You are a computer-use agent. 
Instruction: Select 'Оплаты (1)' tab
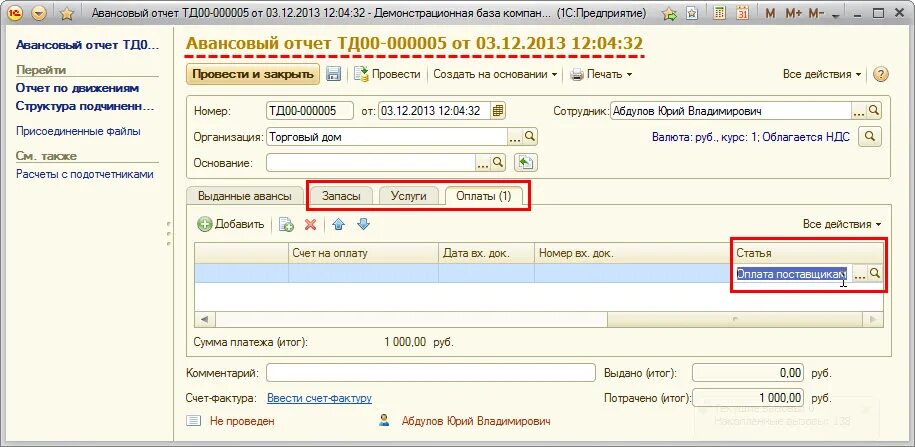coord(484,196)
